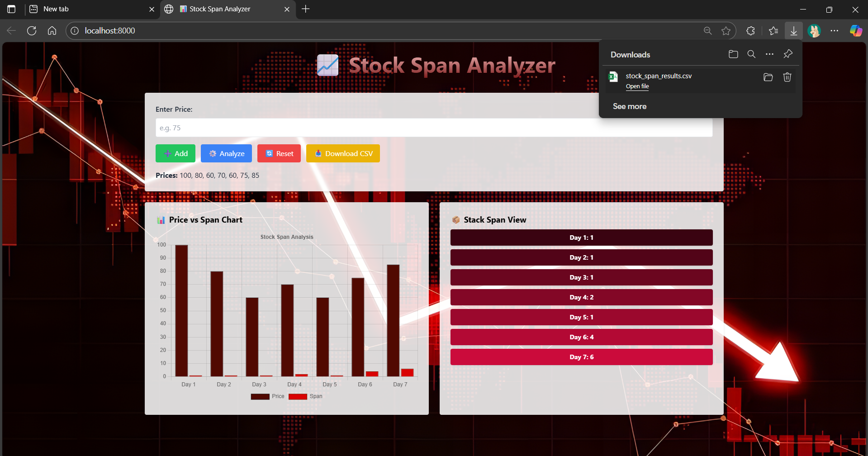This screenshot has width=868, height=456.
Task: Launch Copilot from the toolbar
Action: coord(855,30)
